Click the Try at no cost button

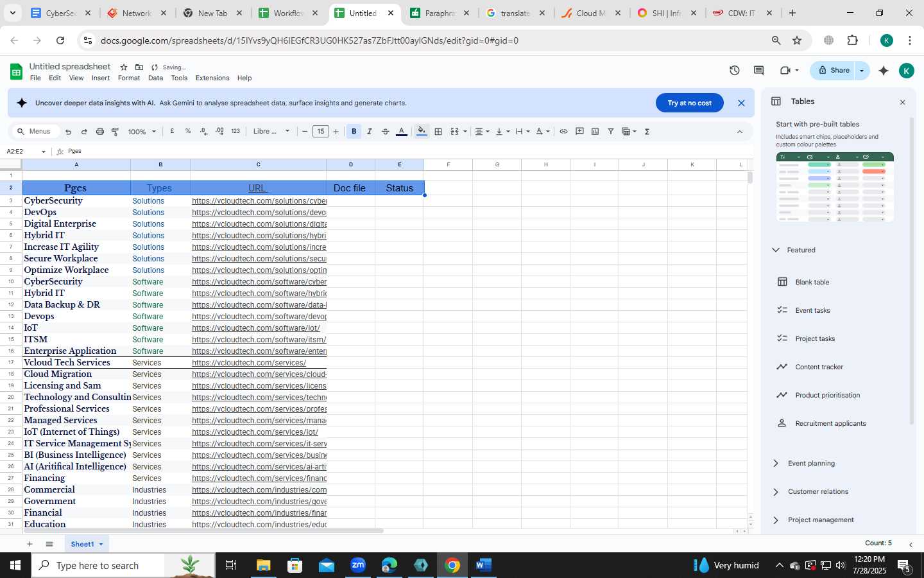(x=690, y=103)
